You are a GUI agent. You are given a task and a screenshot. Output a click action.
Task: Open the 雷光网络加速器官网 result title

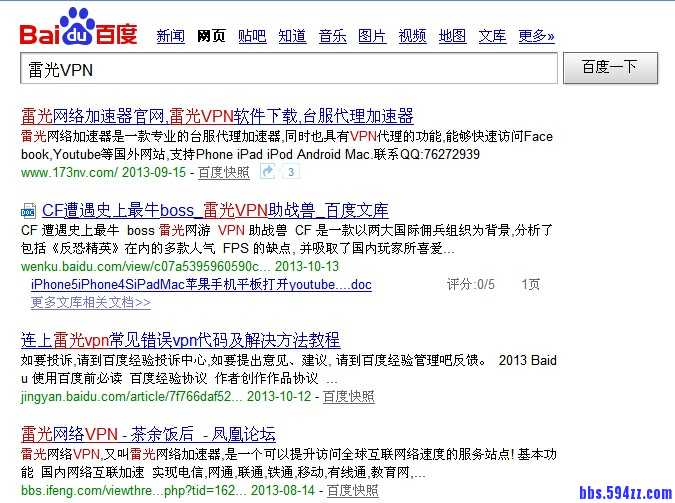click(217, 116)
